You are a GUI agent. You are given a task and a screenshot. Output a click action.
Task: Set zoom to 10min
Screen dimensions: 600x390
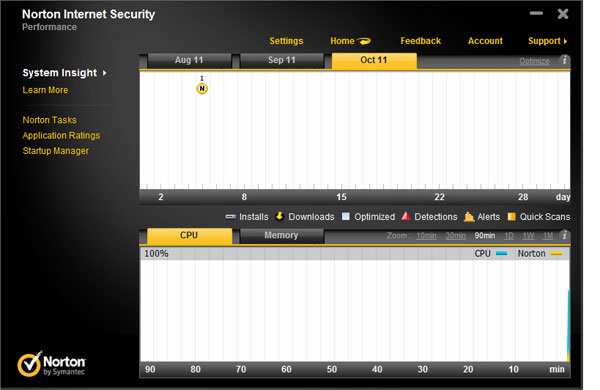click(x=426, y=236)
